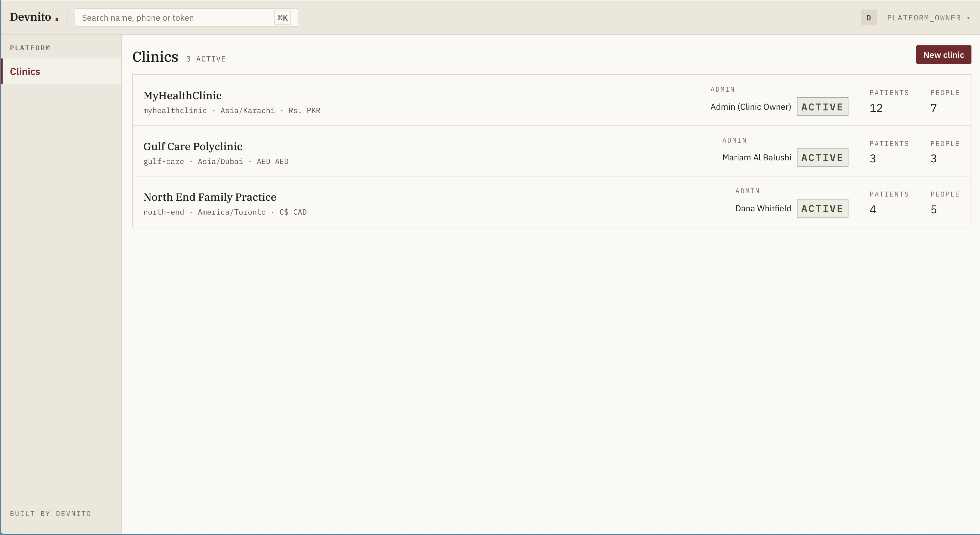The image size is (980, 535).
Task: Click the D user avatar
Action: (x=869, y=17)
